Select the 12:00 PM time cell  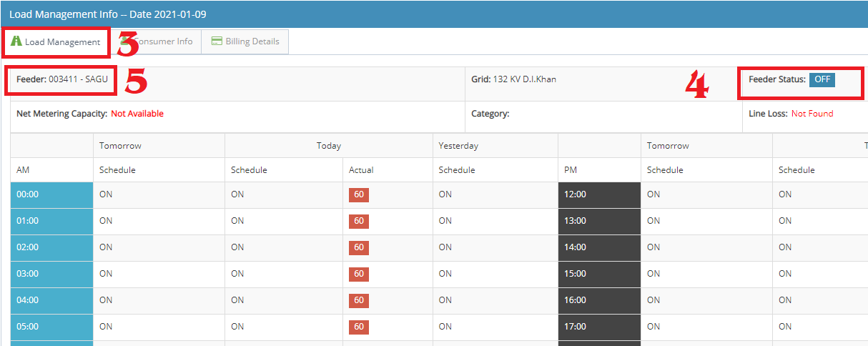coord(599,194)
